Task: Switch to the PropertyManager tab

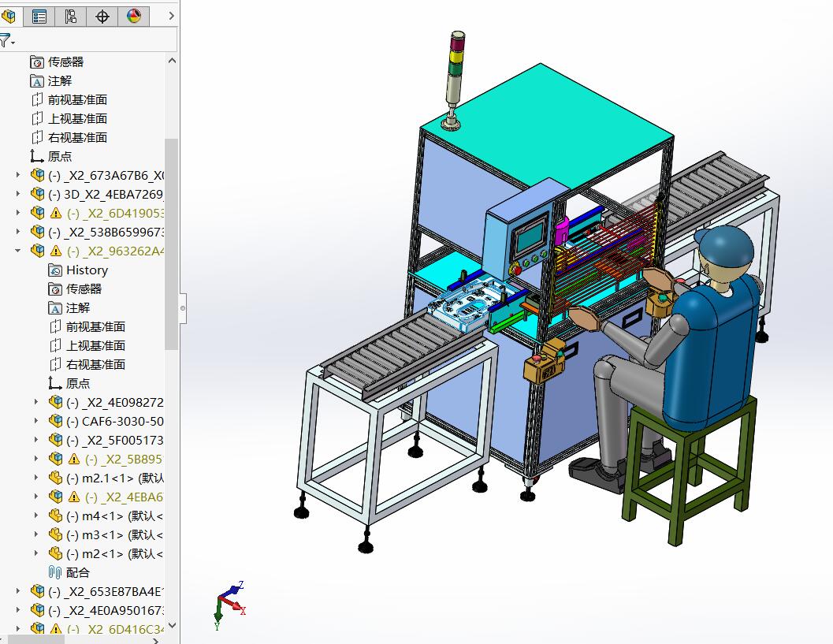Action: (39, 16)
